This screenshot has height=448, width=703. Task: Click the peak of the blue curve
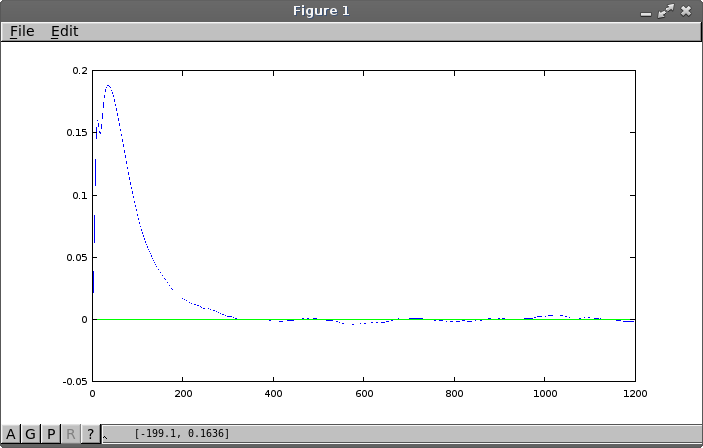108,85
